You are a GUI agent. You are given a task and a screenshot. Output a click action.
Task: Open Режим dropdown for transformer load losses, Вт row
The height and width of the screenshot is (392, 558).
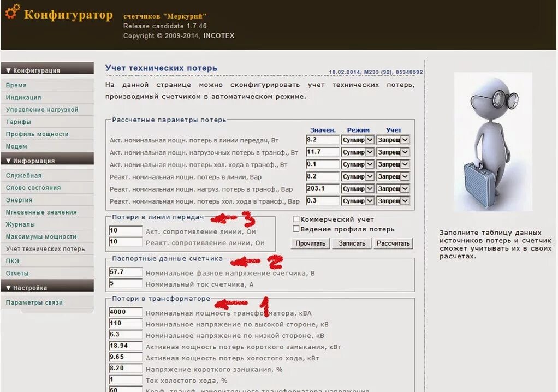(x=358, y=152)
